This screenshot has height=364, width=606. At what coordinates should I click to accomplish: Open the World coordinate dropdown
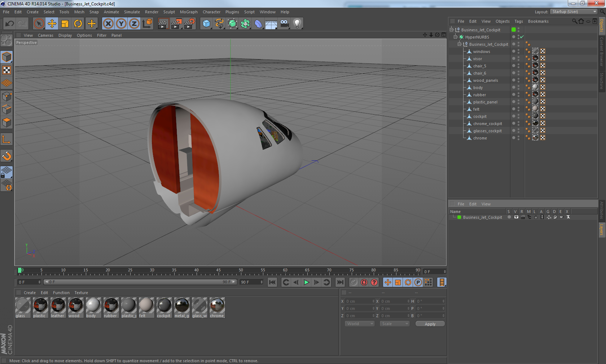pos(360,324)
